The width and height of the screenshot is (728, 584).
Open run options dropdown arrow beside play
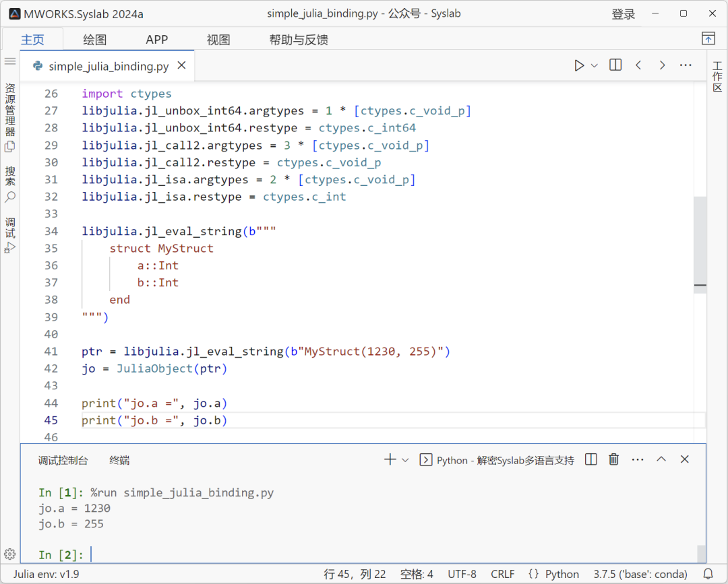[595, 66]
